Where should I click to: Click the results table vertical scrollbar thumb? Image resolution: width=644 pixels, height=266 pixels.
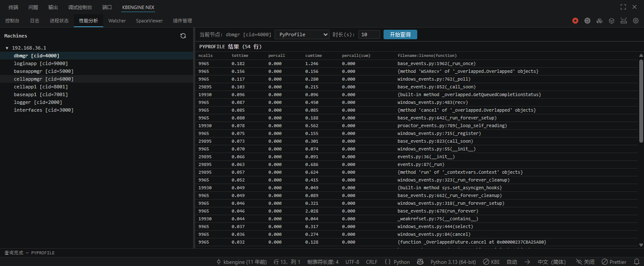click(x=641, y=101)
